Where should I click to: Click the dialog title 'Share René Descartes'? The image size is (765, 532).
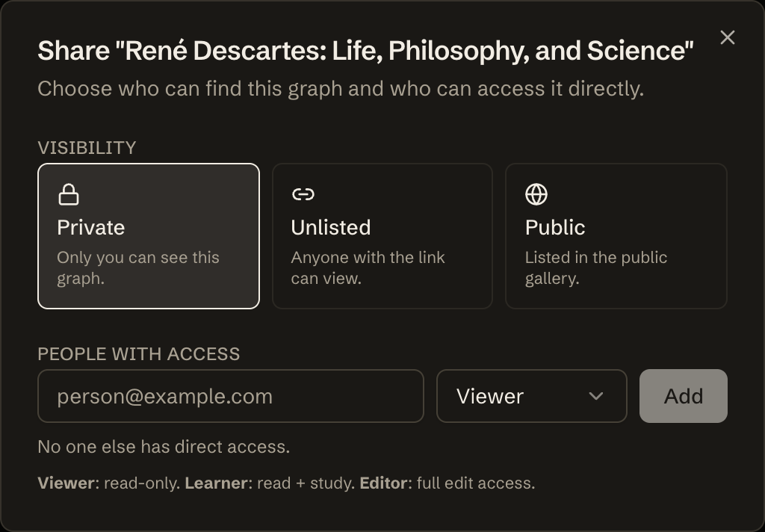[x=365, y=51]
